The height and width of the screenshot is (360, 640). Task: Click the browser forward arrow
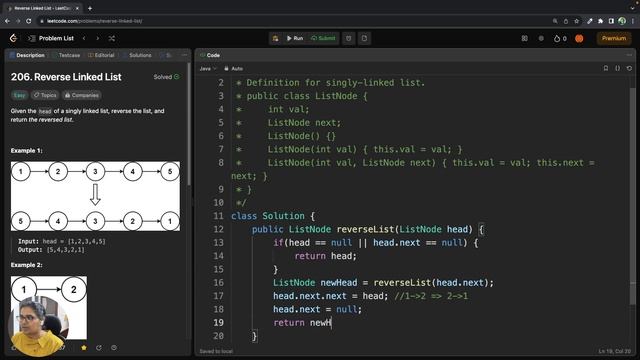click(18, 21)
